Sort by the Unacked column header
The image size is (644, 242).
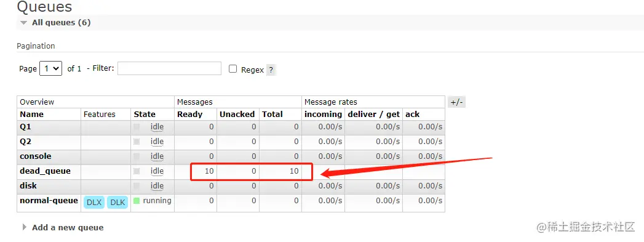point(237,114)
